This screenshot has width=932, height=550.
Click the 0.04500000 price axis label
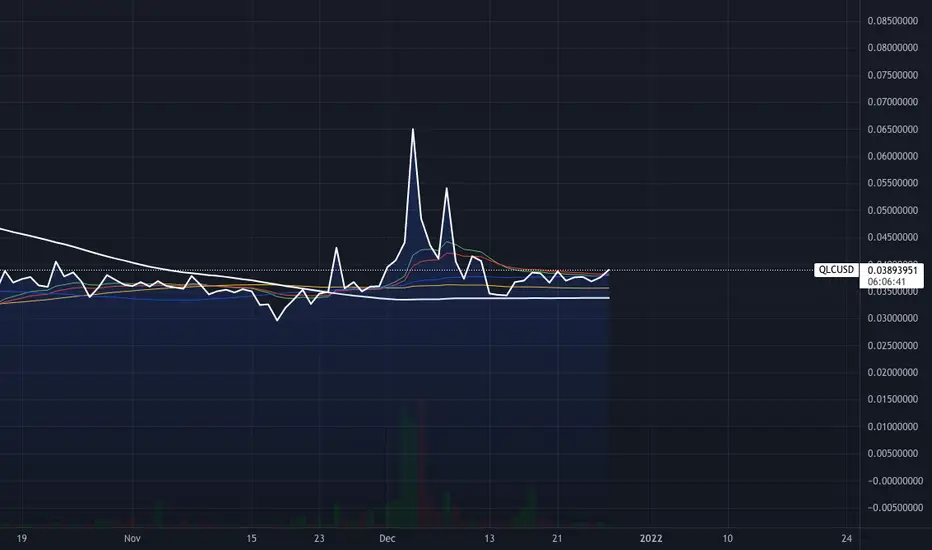click(x=893, y=237)
